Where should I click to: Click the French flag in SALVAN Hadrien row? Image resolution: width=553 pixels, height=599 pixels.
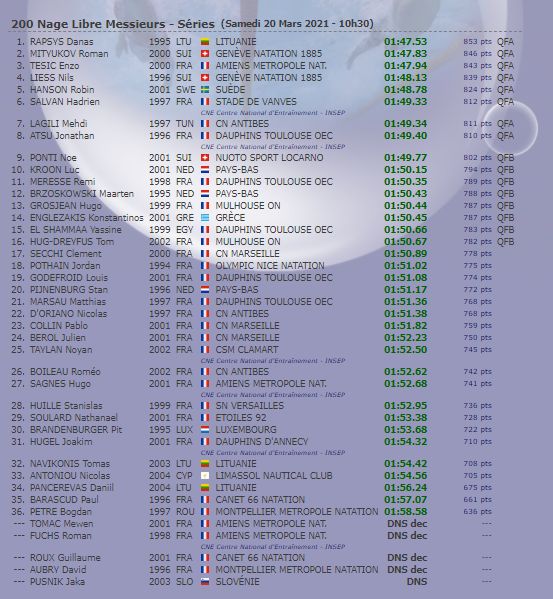(205, 102)
